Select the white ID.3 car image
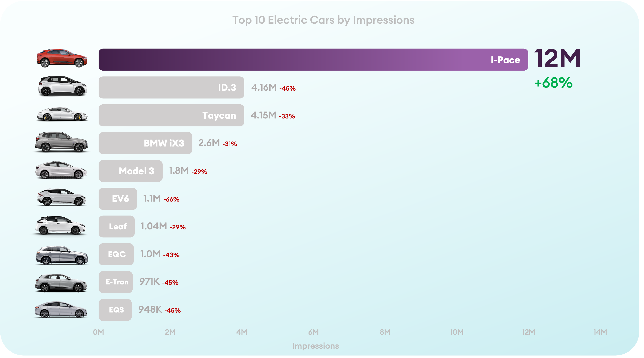This screenshot has height=358, width=644. [x=62, y=86]
